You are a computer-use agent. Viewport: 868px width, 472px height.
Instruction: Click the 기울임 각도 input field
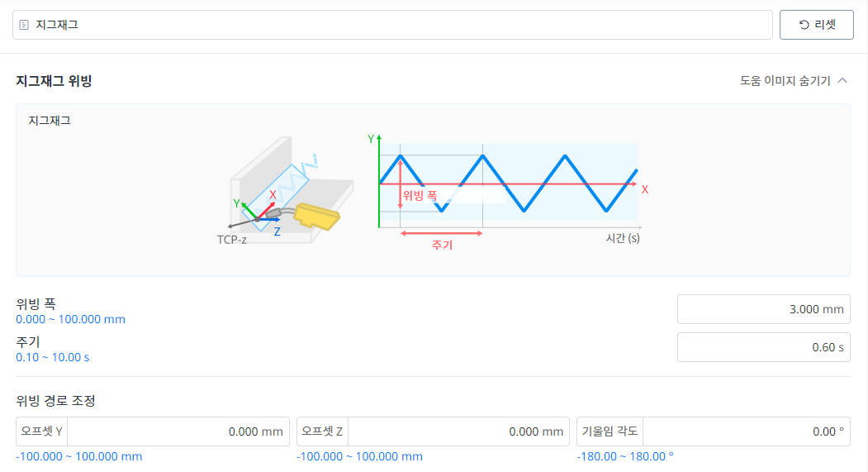coord(745,431)
